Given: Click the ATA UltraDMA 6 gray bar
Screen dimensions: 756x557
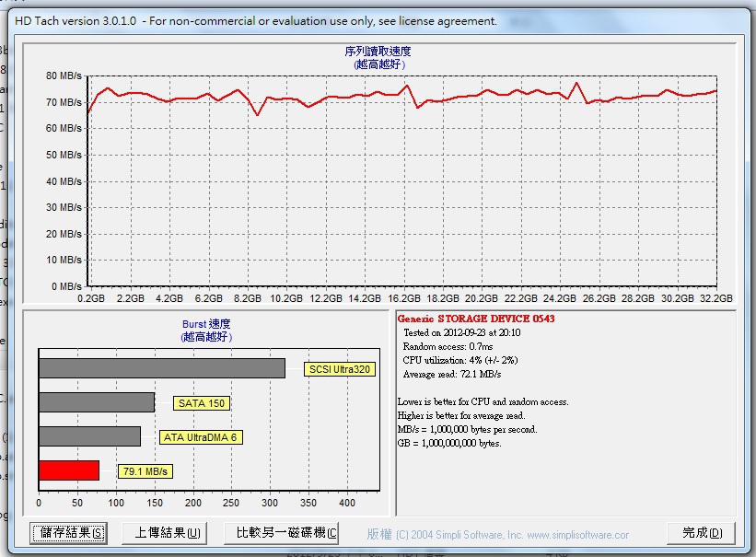Looking at the screenshot, I should coord(89,436).
